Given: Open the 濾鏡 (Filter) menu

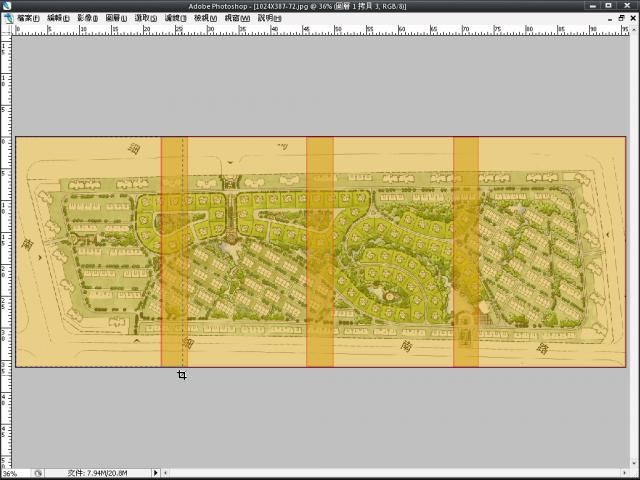Looking at the screenshot, I should (x=175, y=18).
